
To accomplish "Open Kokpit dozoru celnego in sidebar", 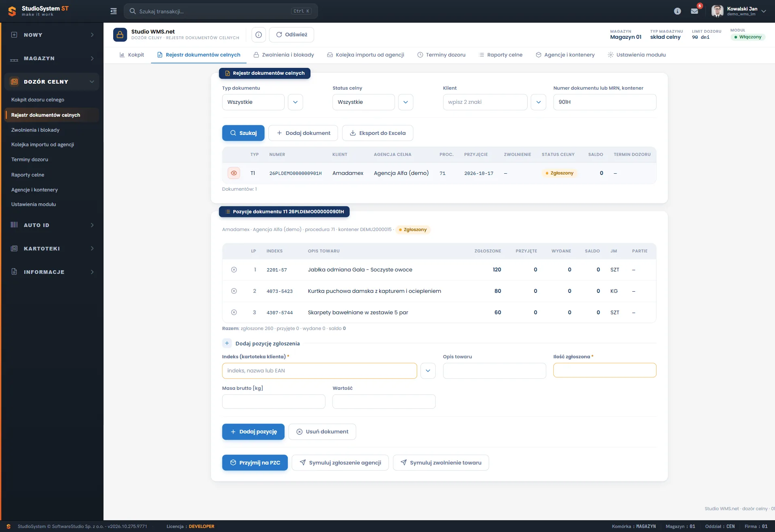I will (x=38, y=100).
